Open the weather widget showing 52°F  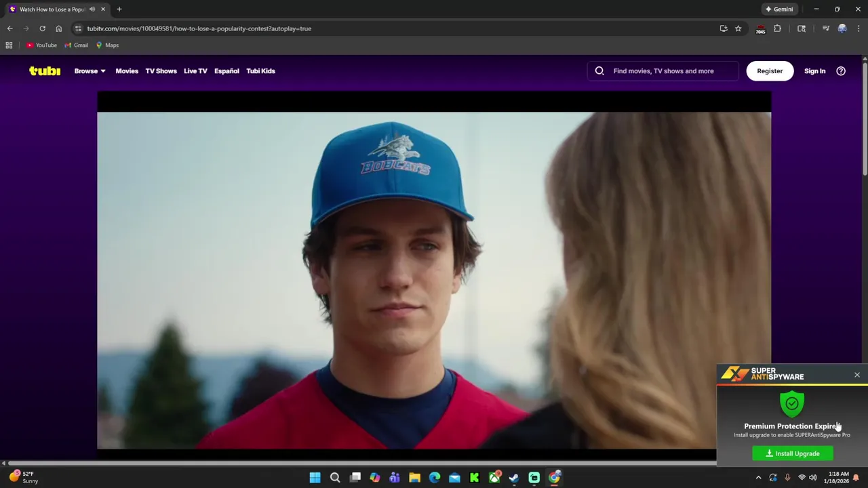point(24,477)
